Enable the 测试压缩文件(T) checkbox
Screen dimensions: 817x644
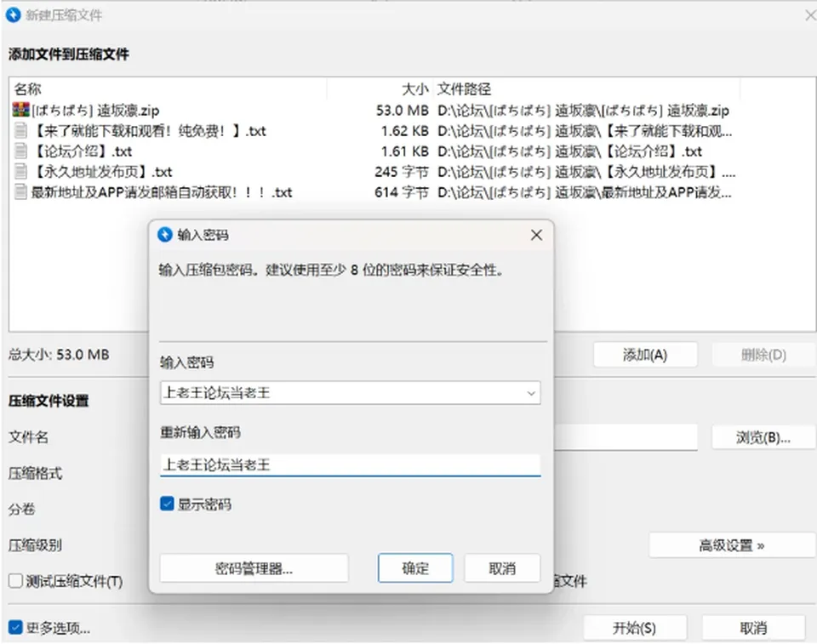point(15,580)
